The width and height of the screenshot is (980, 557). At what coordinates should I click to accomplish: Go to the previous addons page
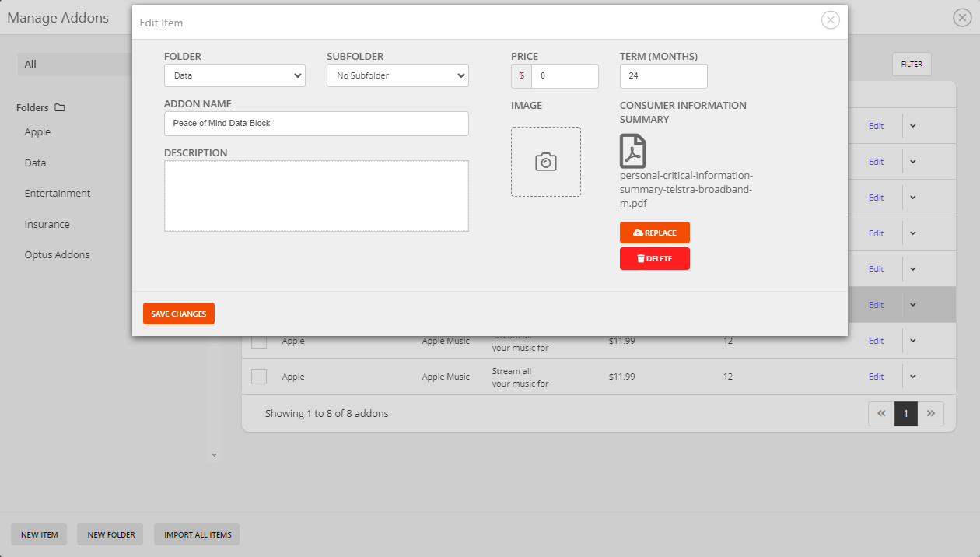(x=881, y=414)
